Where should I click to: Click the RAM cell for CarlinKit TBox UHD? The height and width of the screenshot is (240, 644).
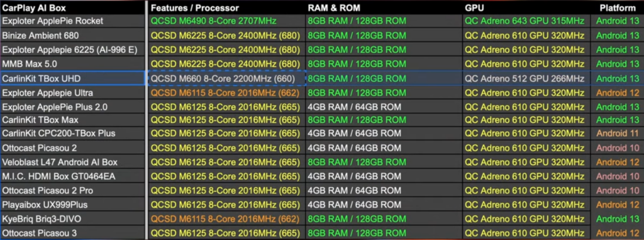coord(384,78)
